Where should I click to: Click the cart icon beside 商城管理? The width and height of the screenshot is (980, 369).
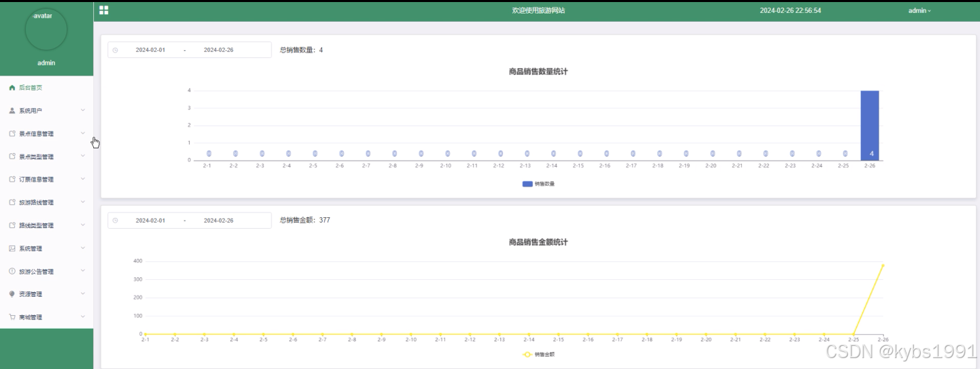[x=12, y=317]
